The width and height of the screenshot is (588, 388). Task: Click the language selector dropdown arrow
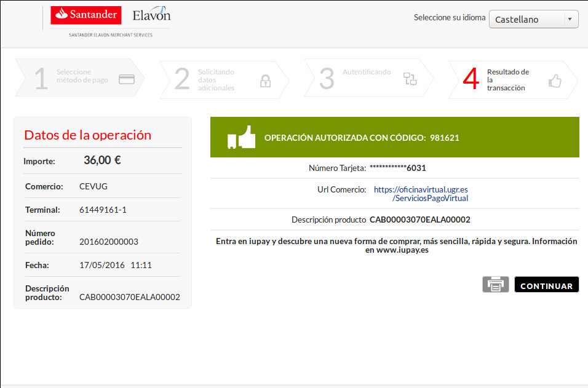(x=570, y=20)
